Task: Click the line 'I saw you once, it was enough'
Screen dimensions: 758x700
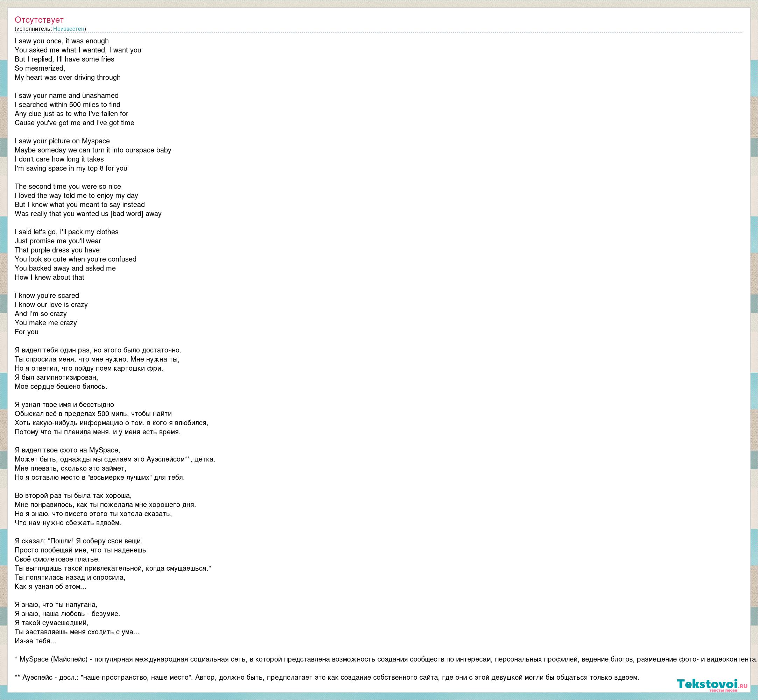Action: tap(62, 41)
